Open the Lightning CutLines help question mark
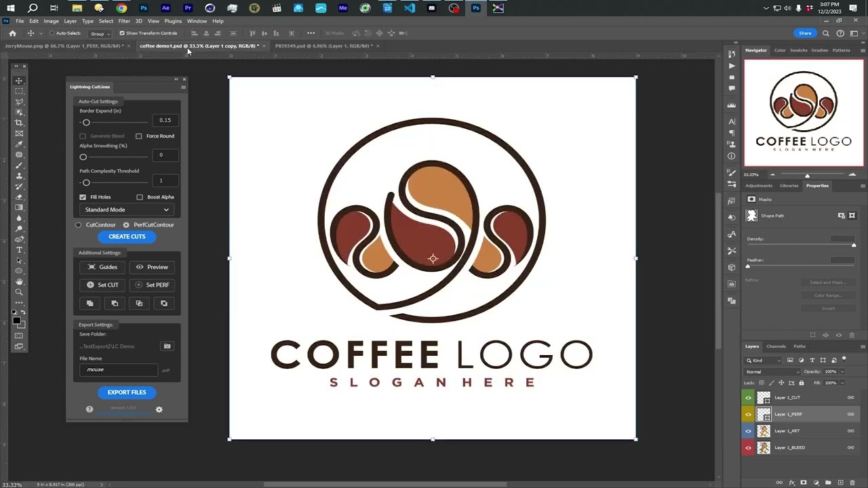Viewport: 868px width, 488px height. point(89,409)
